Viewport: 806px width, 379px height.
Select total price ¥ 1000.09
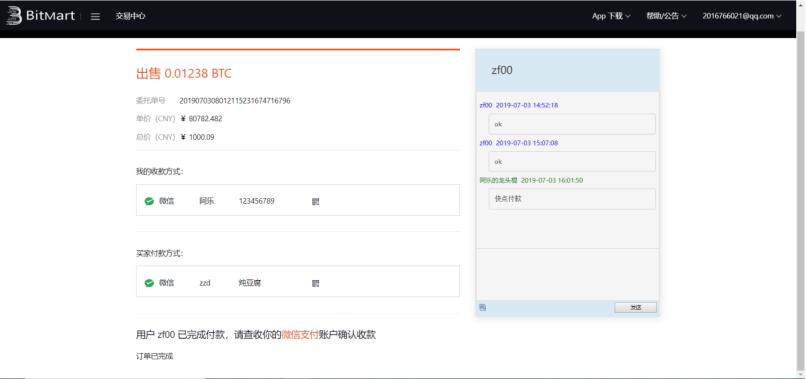[197, 137]
